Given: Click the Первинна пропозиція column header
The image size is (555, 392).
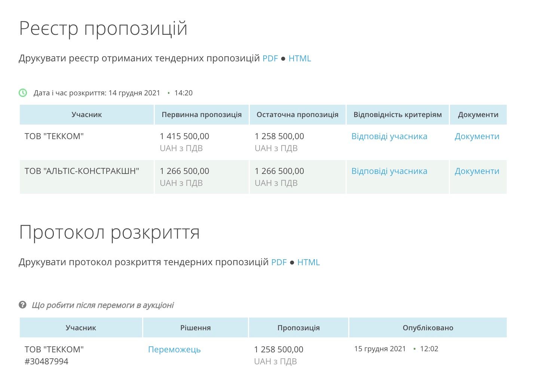Looking at the screenshot, I should (x=202, y=115).
